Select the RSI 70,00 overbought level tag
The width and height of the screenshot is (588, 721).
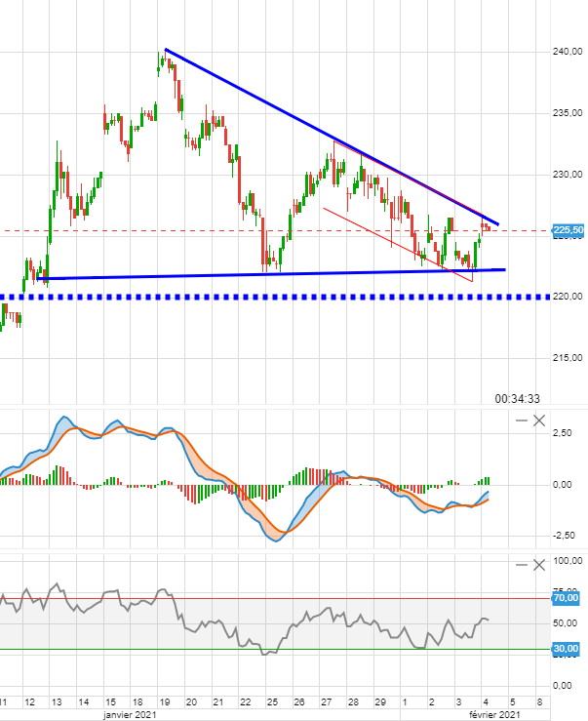567,598
